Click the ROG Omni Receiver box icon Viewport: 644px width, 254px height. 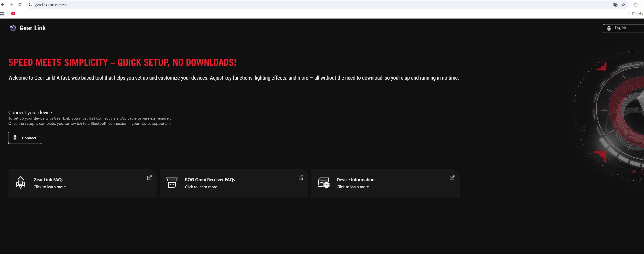[172, 182]
